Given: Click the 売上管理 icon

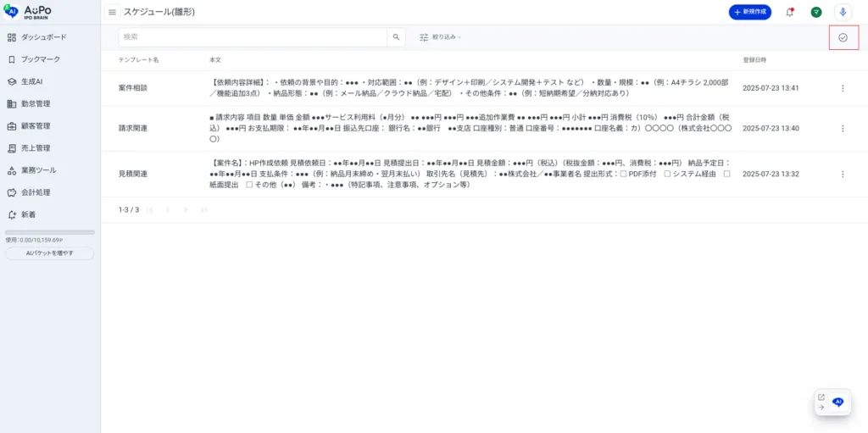Looking at the screenshot, I should point(12,147).
